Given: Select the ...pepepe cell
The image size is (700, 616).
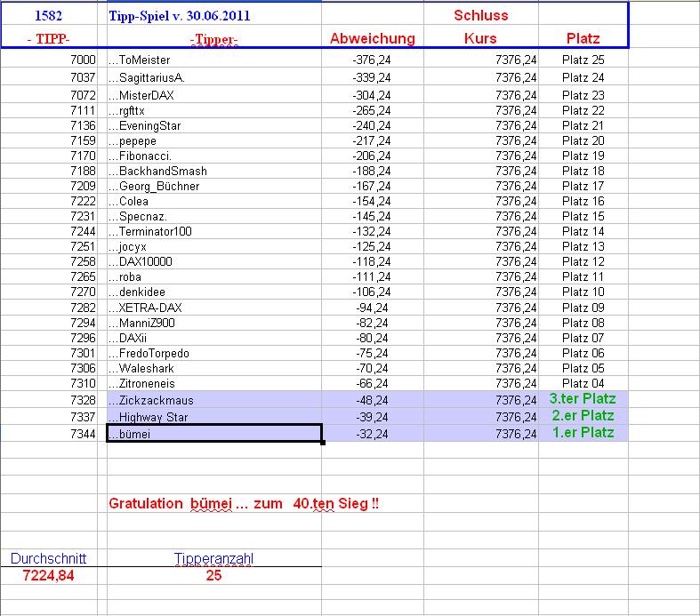Looking at the screenshot, I should click(x=213, y=141).
